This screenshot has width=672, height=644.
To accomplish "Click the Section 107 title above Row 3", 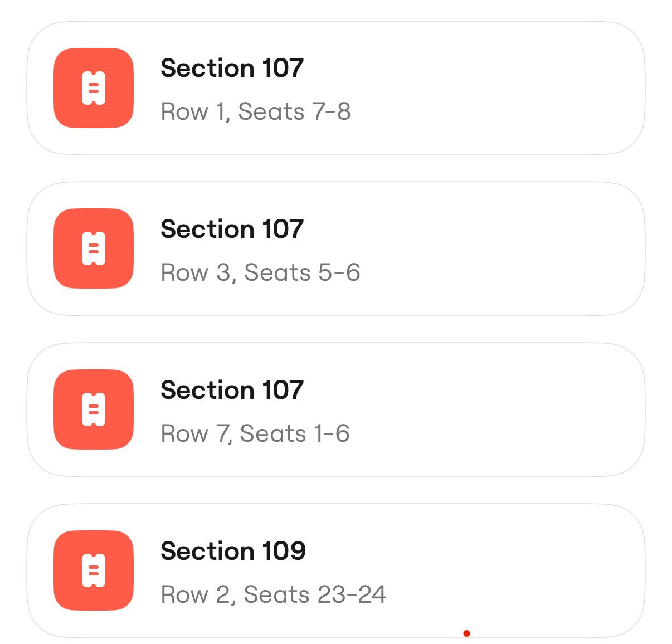I will point(232,229).
